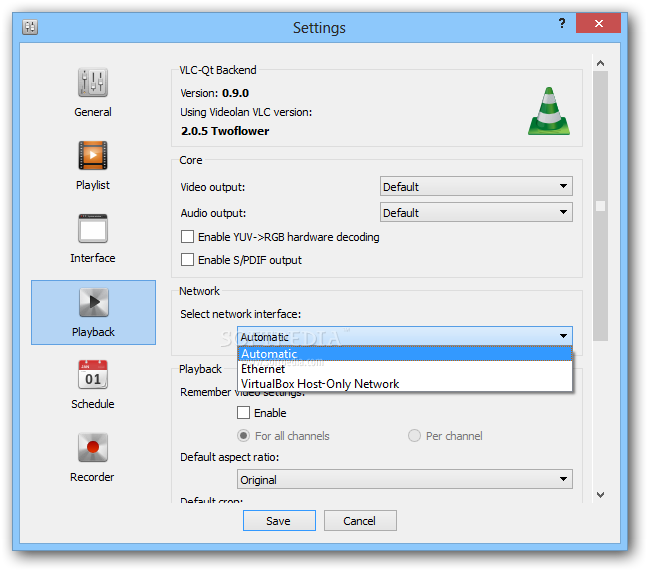Click the Save button
This screenshot has height=571, width=648.
coord(279,521)
